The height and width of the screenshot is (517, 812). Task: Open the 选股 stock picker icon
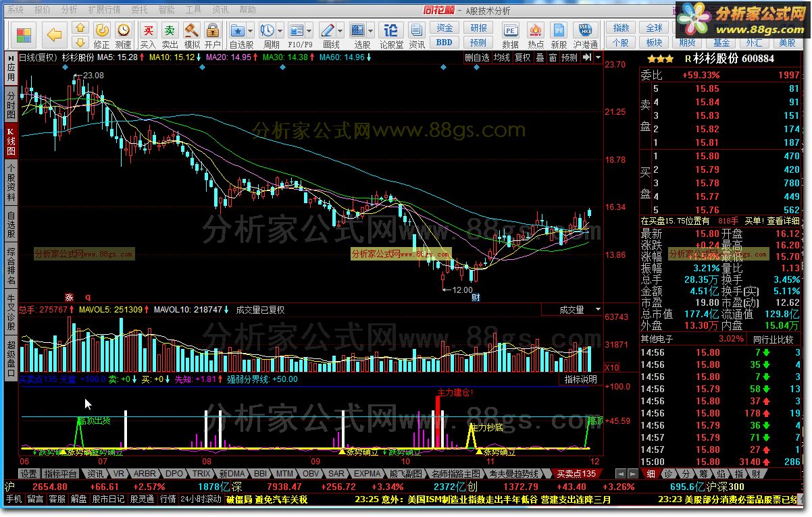(359, 30)
